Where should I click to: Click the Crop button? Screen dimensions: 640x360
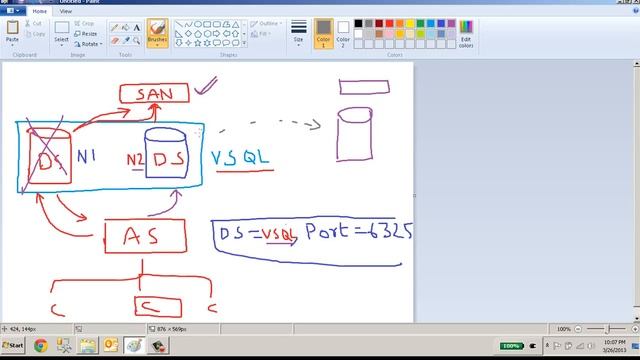click(x=84, y=24)
